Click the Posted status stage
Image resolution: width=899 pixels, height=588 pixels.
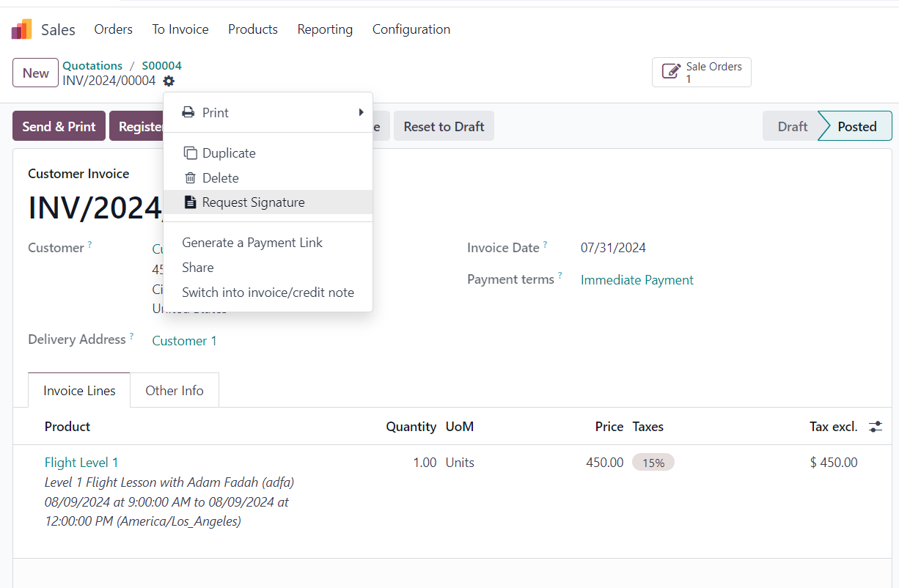click(856, 126)
